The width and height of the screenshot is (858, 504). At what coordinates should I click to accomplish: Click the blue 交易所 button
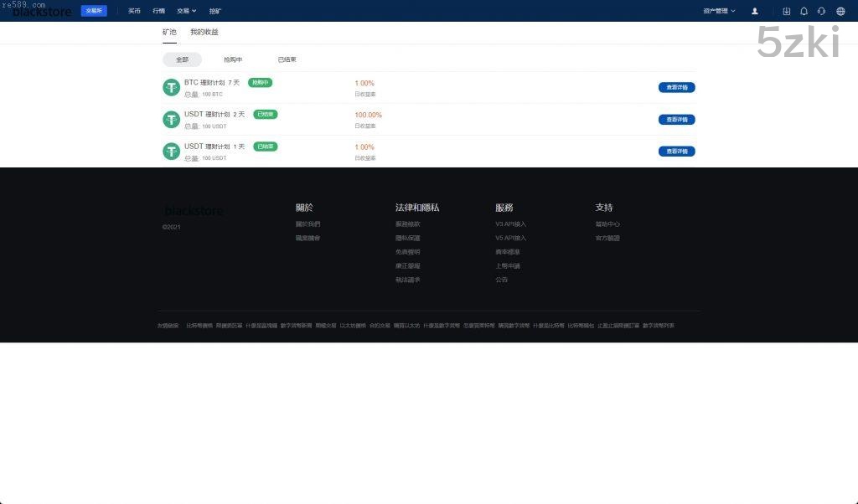pyautogui.click(x=94, y=11)
